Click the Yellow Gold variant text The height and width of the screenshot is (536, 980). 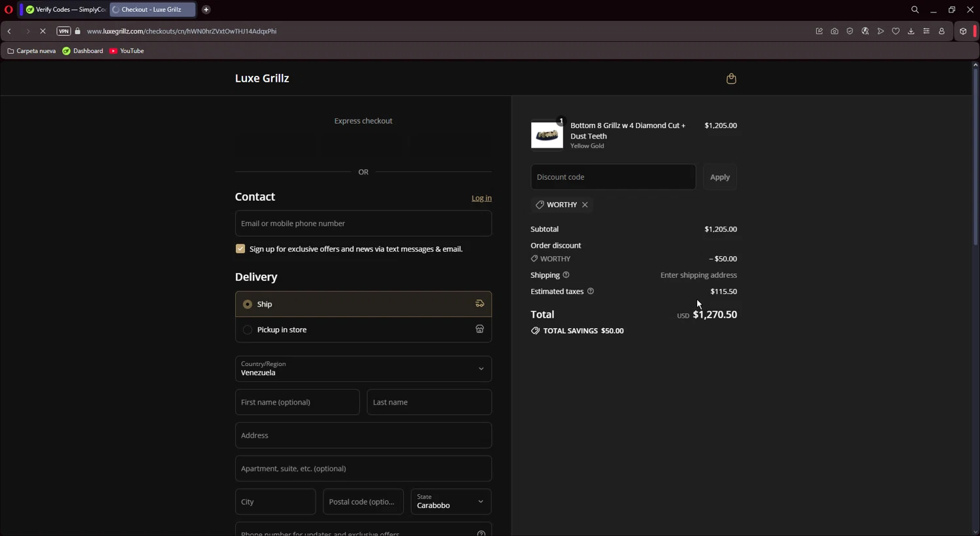[587, 146]
